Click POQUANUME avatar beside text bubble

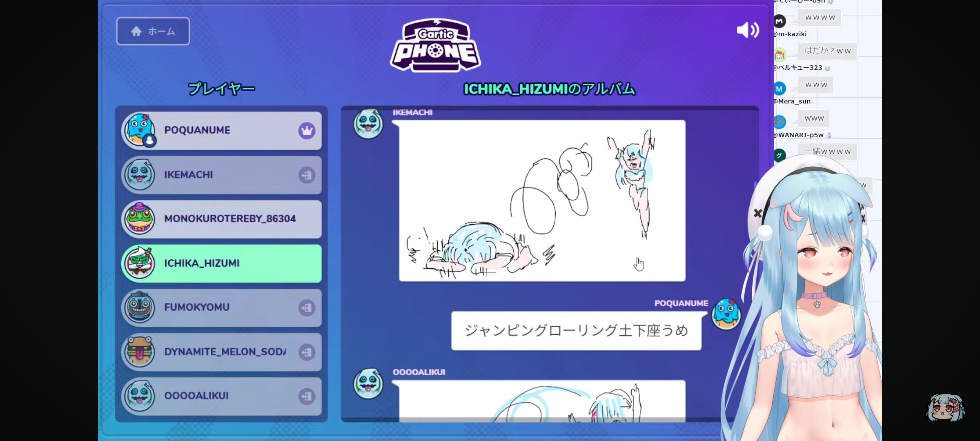click(x=726, y=314)
